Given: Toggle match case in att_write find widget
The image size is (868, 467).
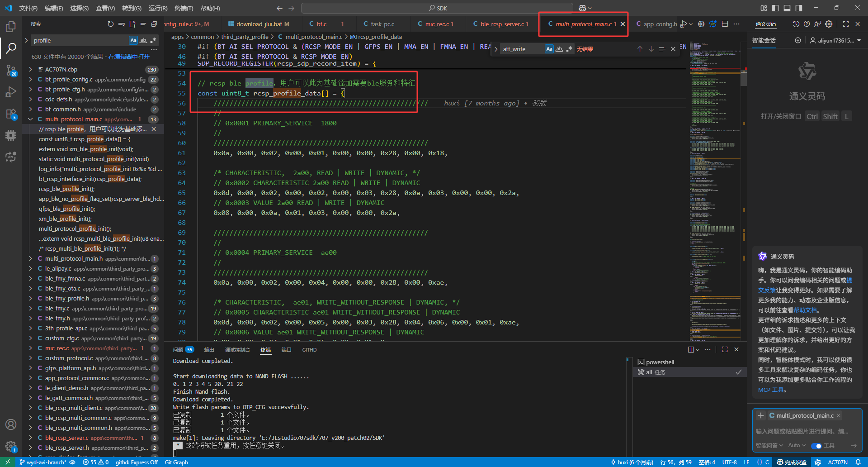Looking at the screenshot, I should (x=549, y=49).
